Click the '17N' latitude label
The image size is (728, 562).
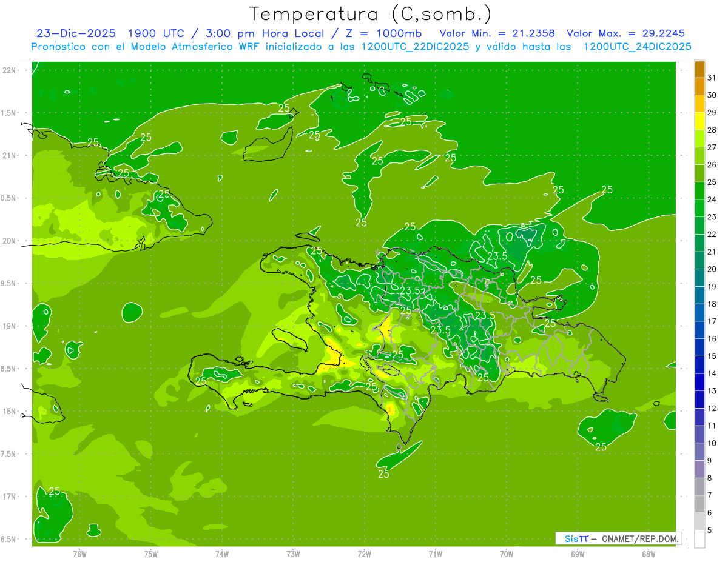coord(10,497)
